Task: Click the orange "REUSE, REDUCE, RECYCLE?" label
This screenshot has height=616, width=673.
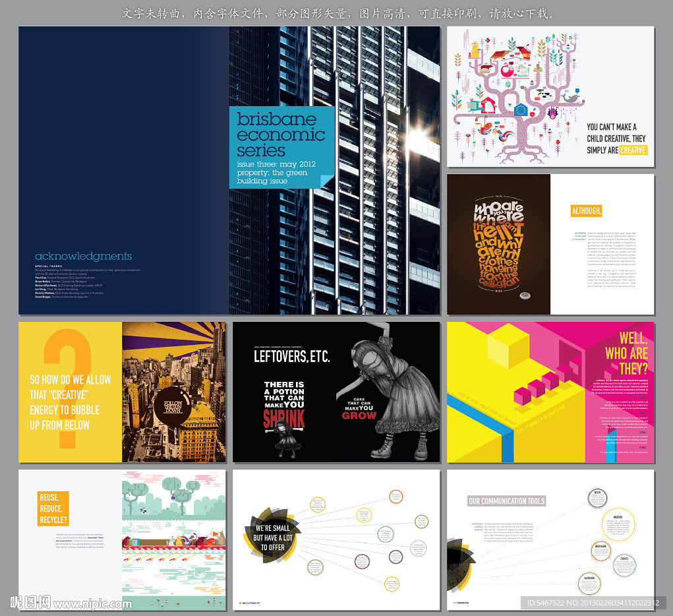Action: tap(53, 508)
